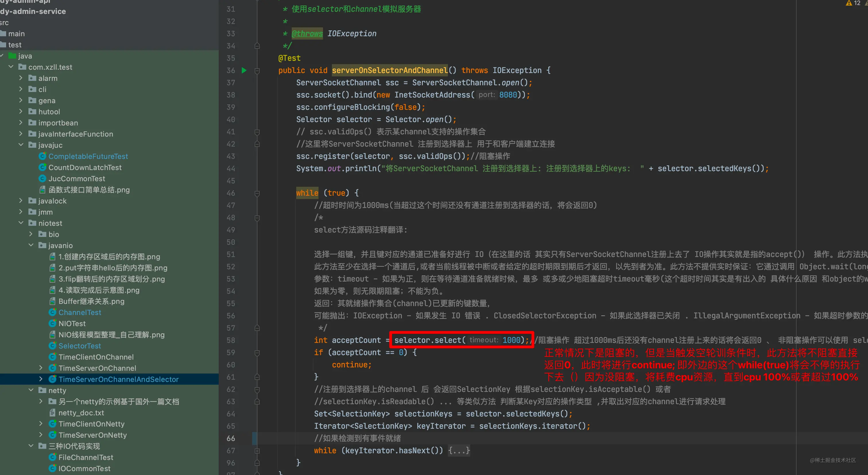
Task: Click the JucCommonTest class icon
Action: (42, 178)
